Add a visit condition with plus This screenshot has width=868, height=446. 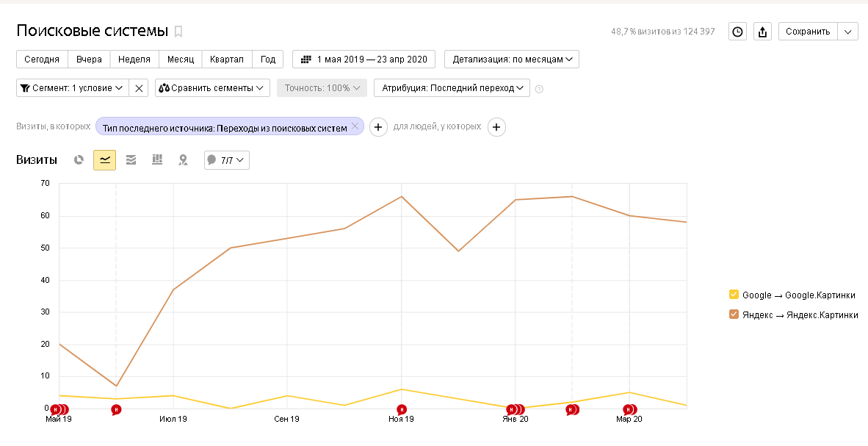point(378,127)
